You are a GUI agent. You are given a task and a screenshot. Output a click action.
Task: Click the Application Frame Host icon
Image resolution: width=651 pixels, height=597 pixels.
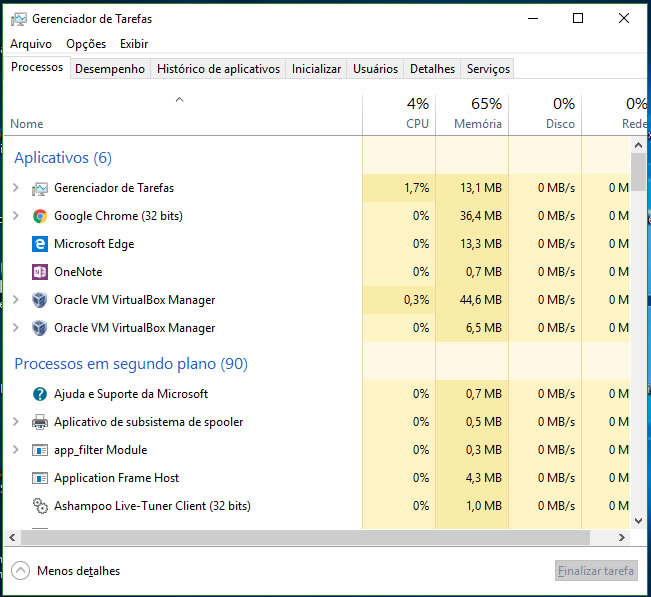[x=40, y=478]
